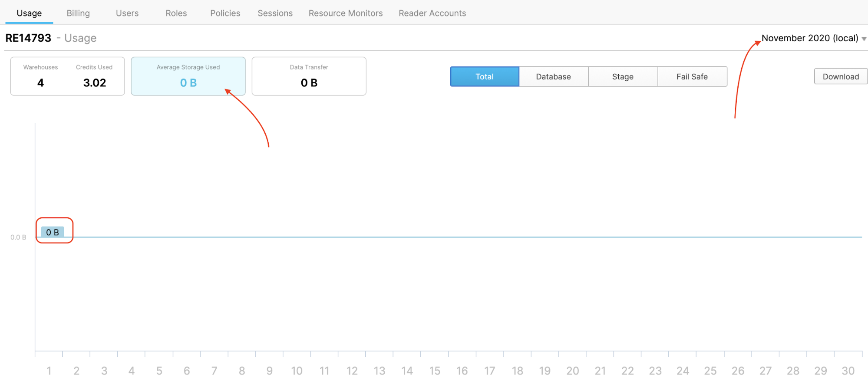The height and width of the screenshot is (381, 868).
Task: Switch to the Users tab
Action: coord(127,13)
